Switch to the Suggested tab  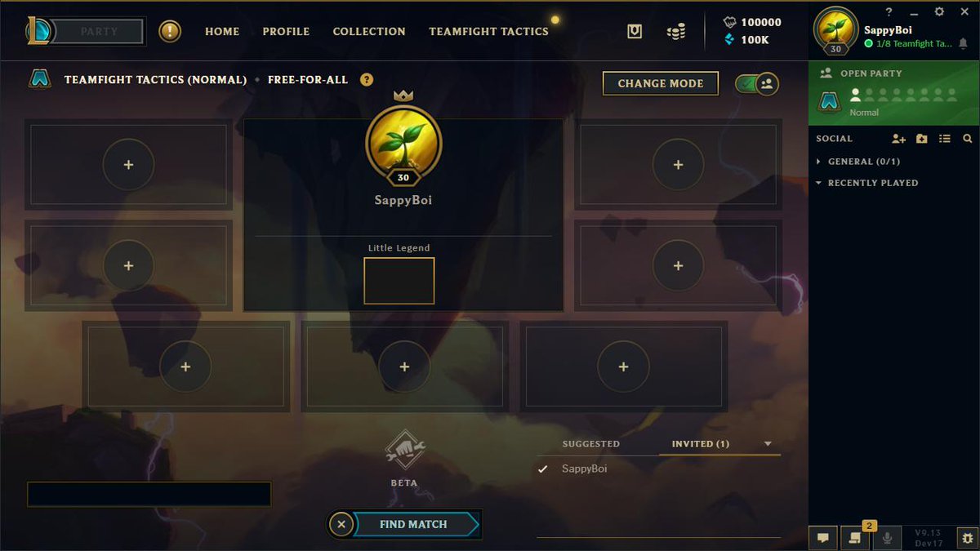(591, 444)
